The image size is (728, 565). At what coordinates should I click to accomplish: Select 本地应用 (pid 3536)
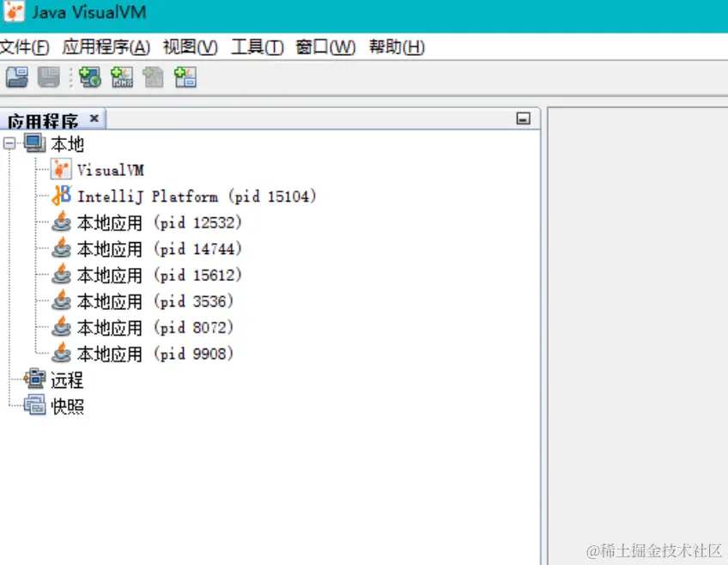click(x=155, y=301)
